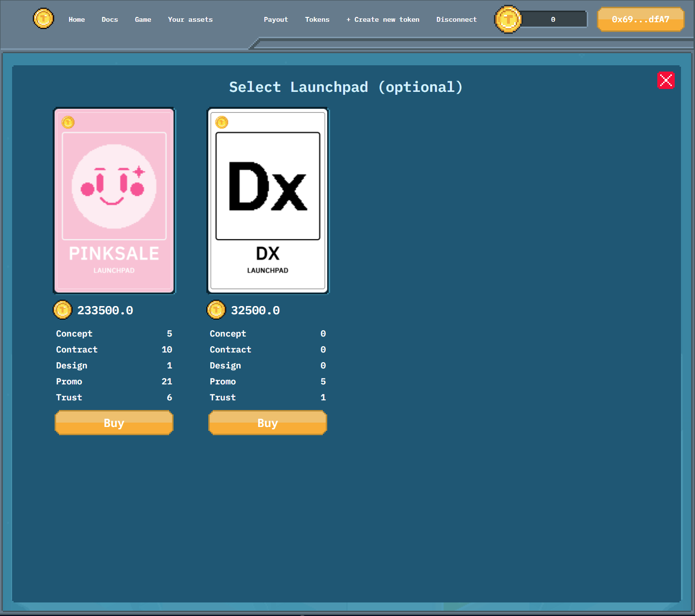Click coin icon next to 233500.0 price
Image resolution: width=695 pixels, height=616 pixels.
pyautogui.click(x=62, y=310)
